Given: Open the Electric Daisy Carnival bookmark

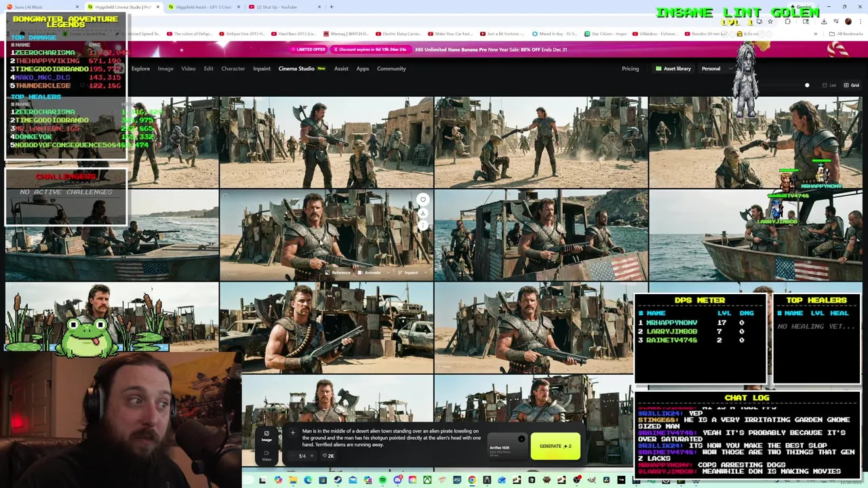Looking at the screenshot, I should 400,34.
